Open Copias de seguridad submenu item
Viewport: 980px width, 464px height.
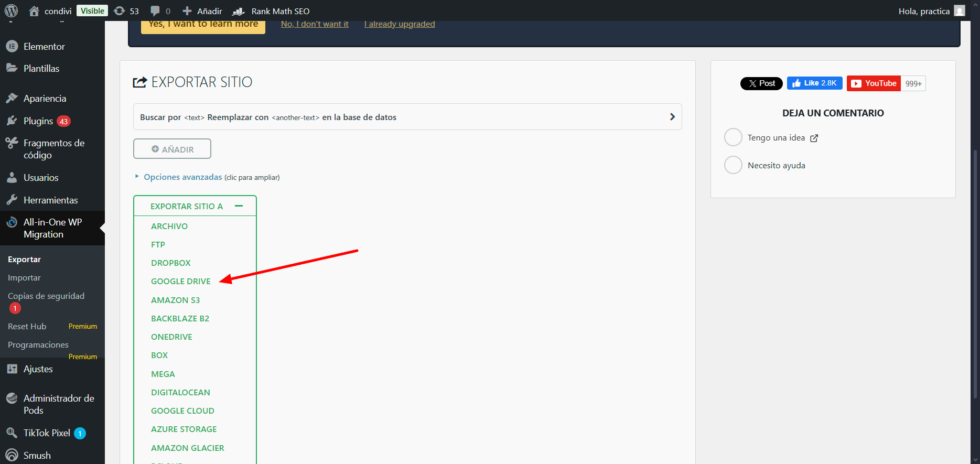(x=46, y=296)
